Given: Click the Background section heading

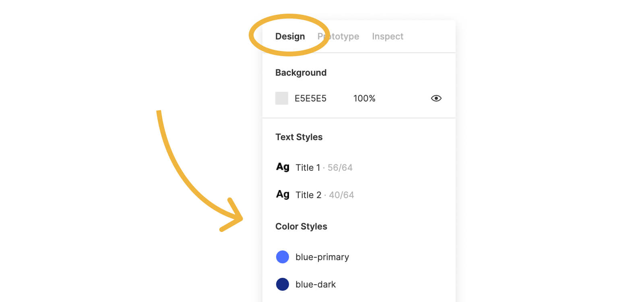Looking at the screenshot, I should 301,72.
